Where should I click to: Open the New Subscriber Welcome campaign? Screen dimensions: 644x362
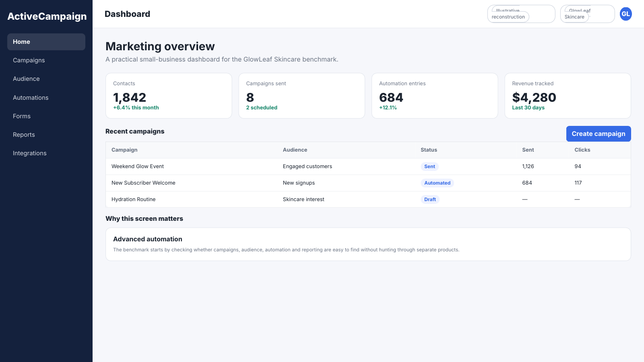tap(143, 183)
